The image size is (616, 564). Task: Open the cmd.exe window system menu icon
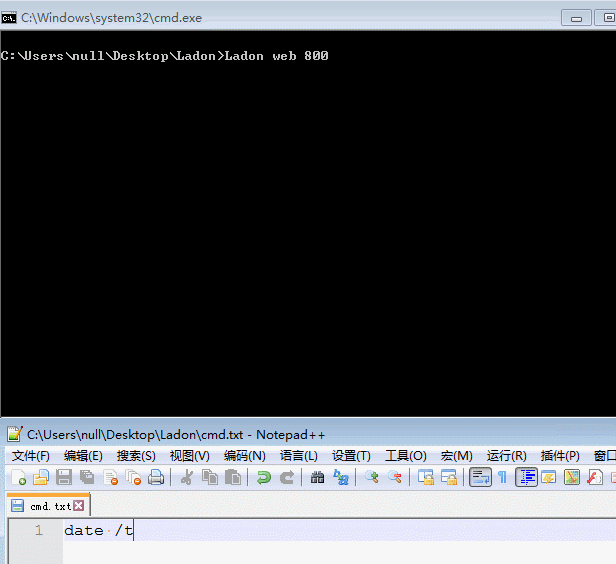click(x=9, y=18)
